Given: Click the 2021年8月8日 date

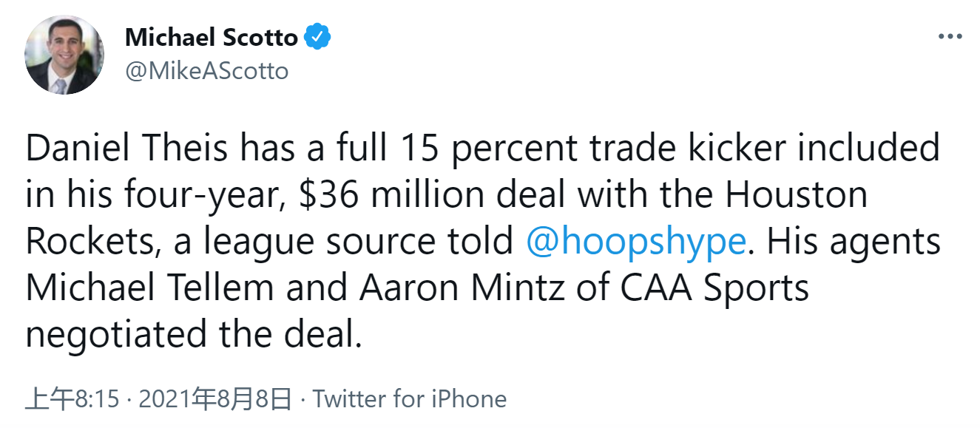Looking at the screenshot, I should 215,400.
